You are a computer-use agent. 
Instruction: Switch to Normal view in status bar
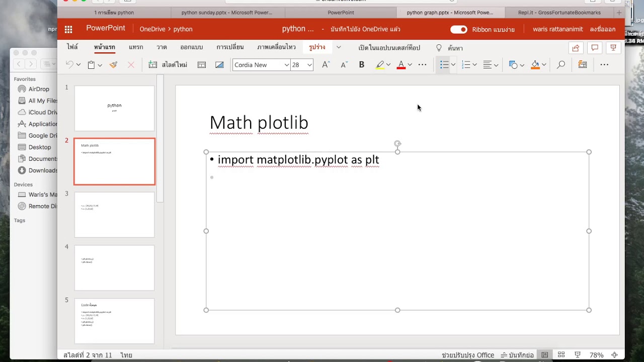coord(544,355)
